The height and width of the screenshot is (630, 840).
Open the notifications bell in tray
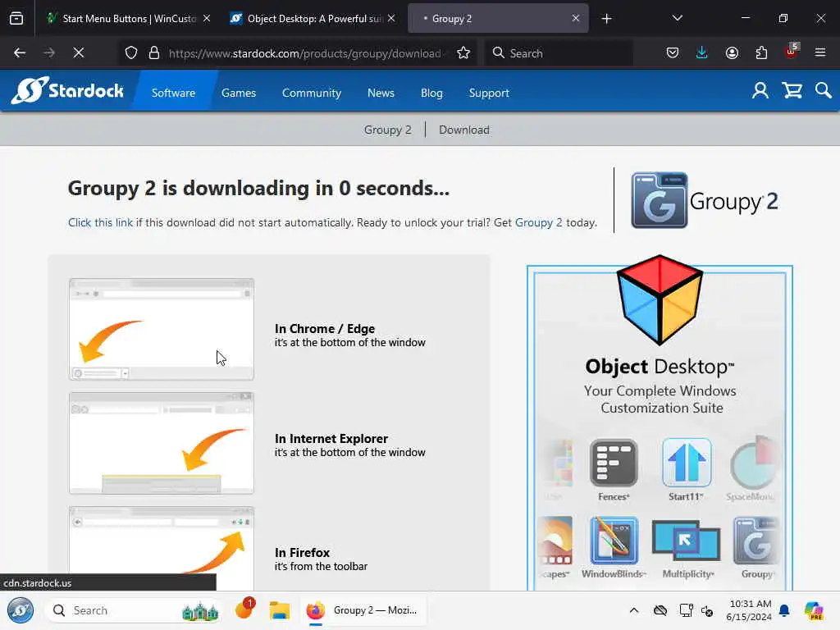[784, 610]
